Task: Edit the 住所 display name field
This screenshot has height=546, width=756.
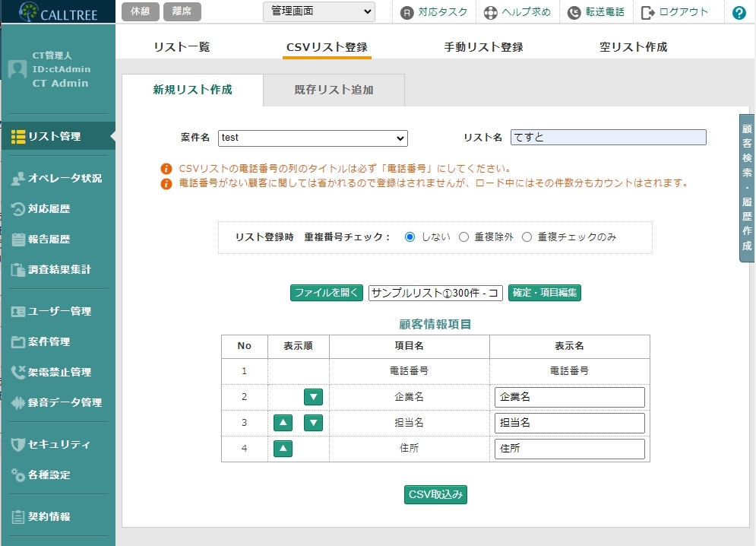Action: coord(569,449)
